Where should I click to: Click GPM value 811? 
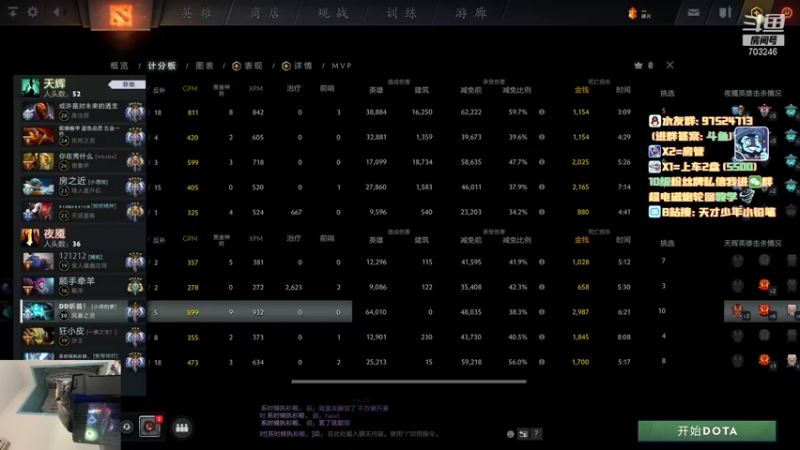193,112
